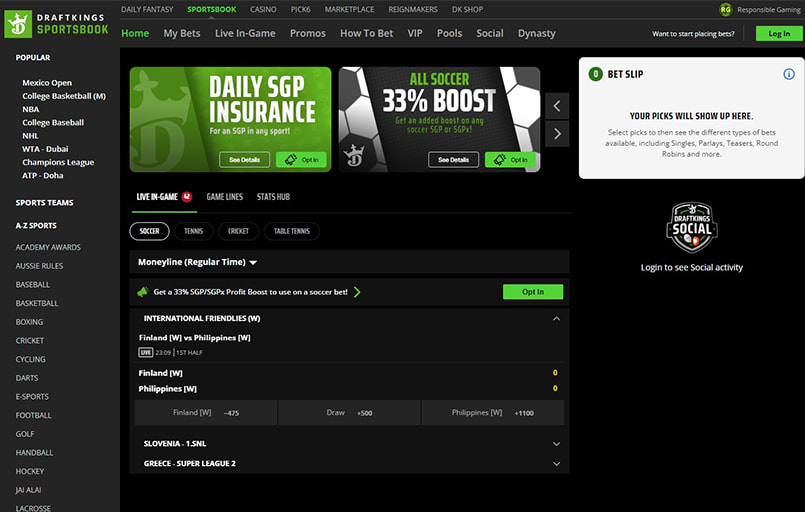This screenshot has height=512, width=805.
Task: Open the Reignmakers top menu
Action: click(x=413, y=9)
